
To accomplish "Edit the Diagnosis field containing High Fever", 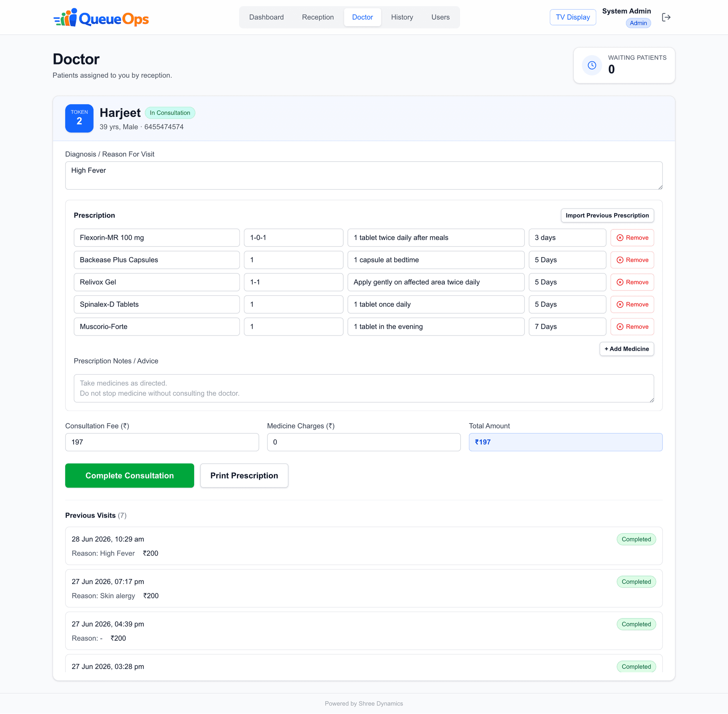I will tap(364, 176).
